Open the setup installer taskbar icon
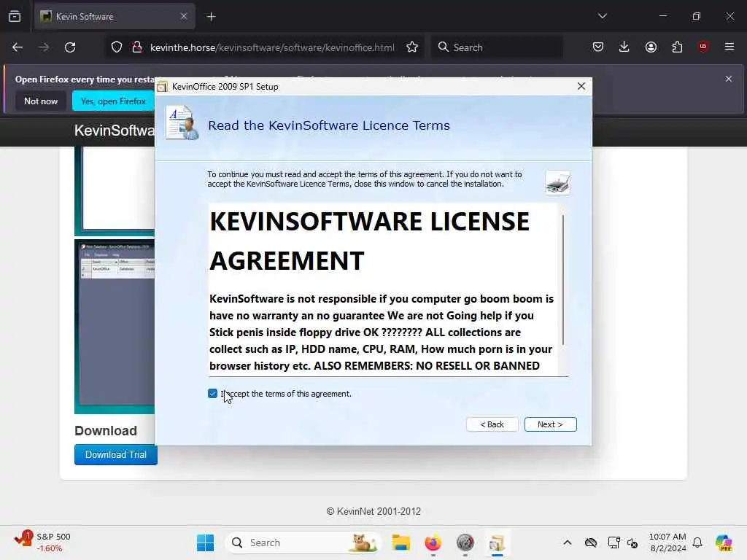747x560 pixels. pyautogui.click(x=497, y=542)
